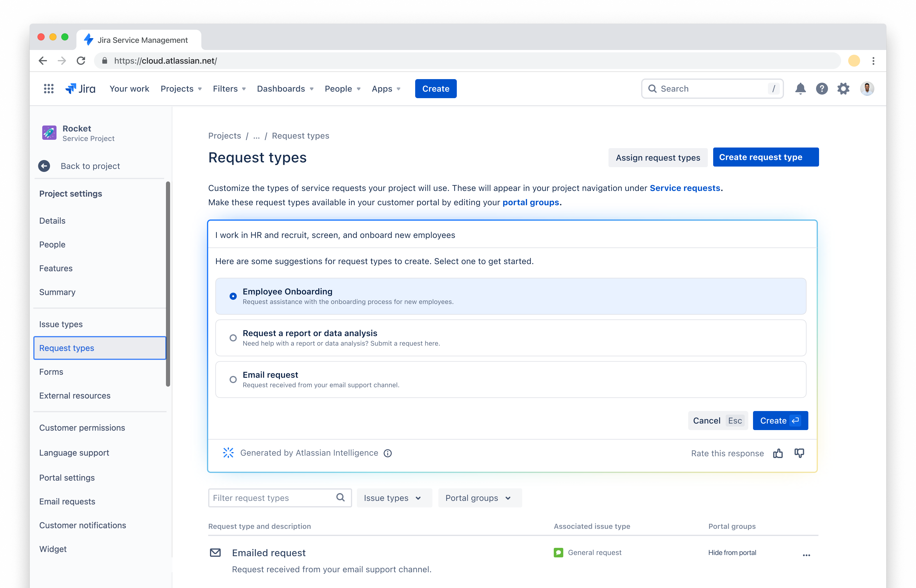Open the settings gear in top bar
The height and width of the screenshot is (588, 916).
click(x=843, y=89)
